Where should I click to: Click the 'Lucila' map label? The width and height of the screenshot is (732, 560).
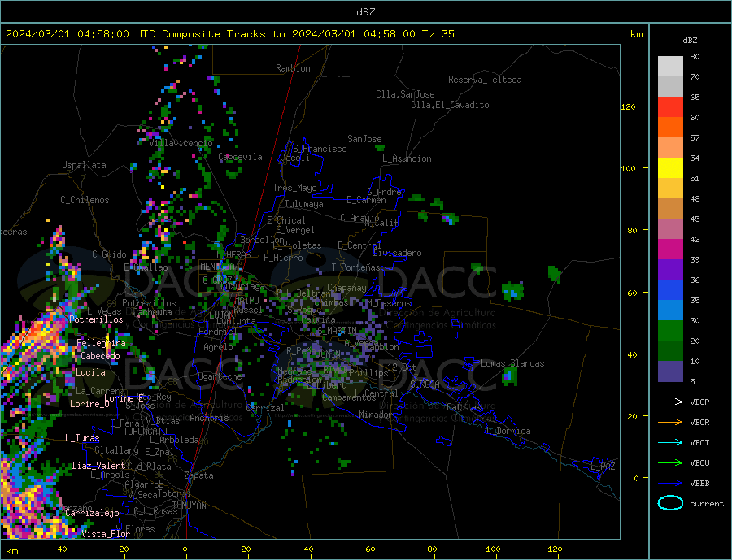90,372
